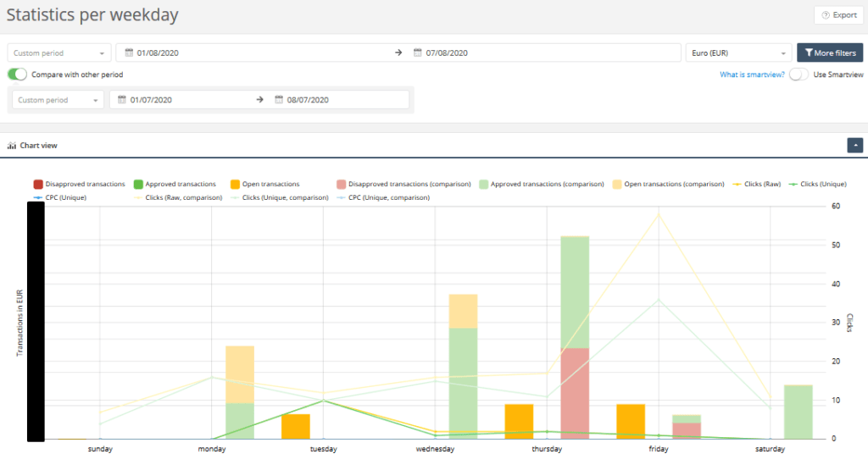This screenshot has width=868, height=465.
Task: Click calendar icon beside 07/08/2020
Action: pyautogui.click(x=418, y=53)
